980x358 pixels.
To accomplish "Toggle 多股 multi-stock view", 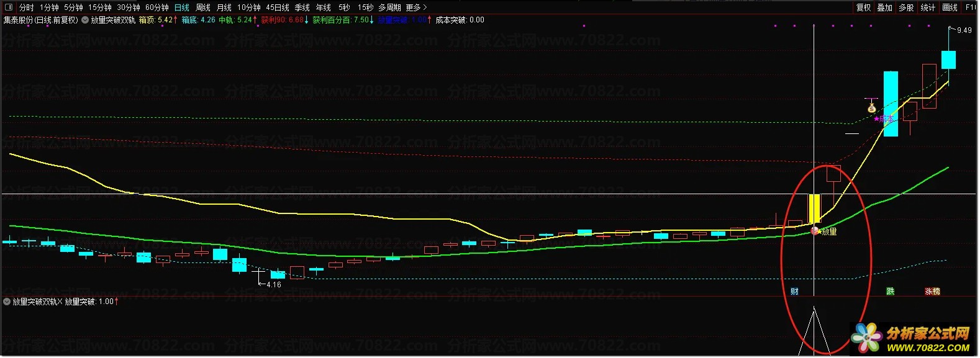I will coord(906,7).
